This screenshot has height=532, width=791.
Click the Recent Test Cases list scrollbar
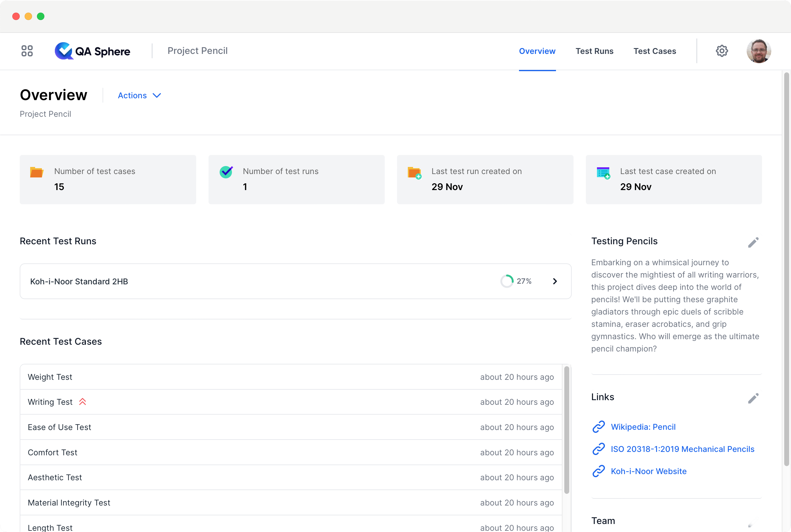[566, 429]
